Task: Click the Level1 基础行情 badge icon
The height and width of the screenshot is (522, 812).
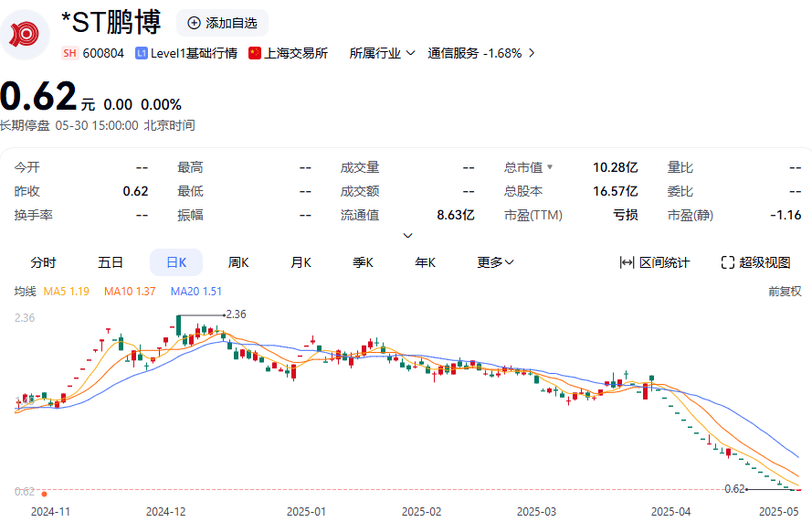Action: pos(142,53)
